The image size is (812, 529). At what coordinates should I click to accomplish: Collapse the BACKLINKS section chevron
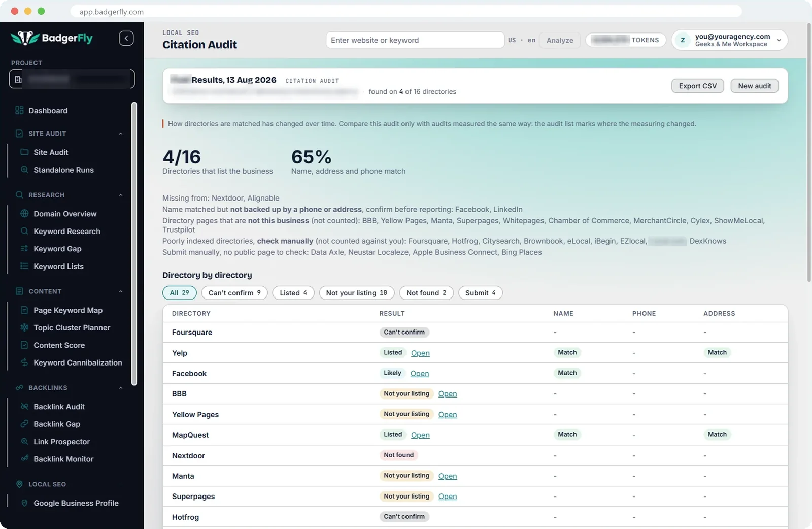121,388
